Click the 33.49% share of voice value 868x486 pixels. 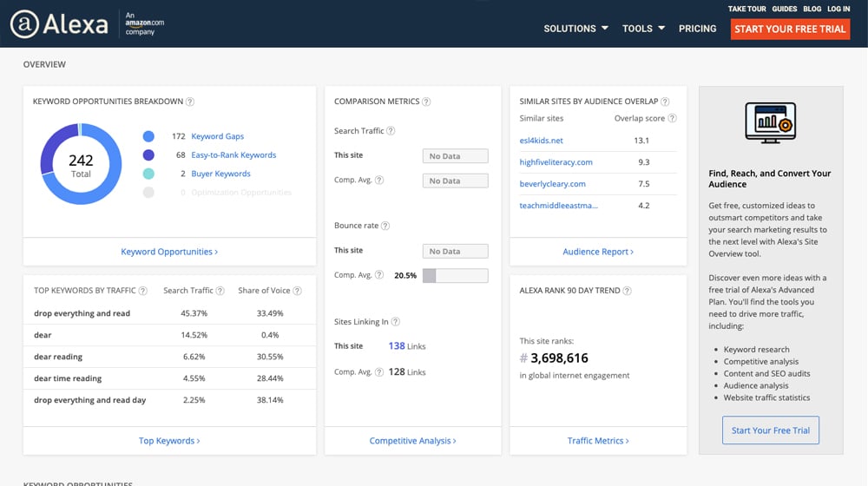point(270,313)
